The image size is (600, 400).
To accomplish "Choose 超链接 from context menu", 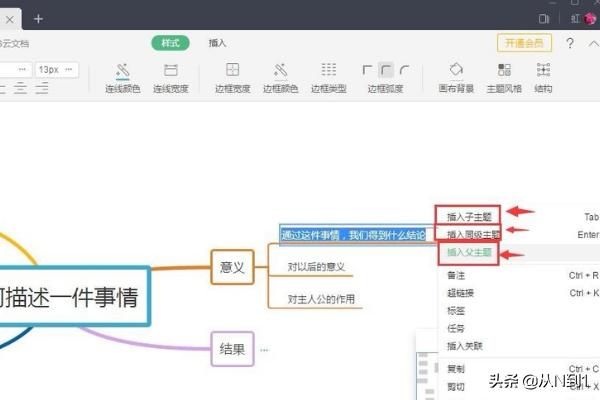I will pyautogui.click(x=519, y=293).
